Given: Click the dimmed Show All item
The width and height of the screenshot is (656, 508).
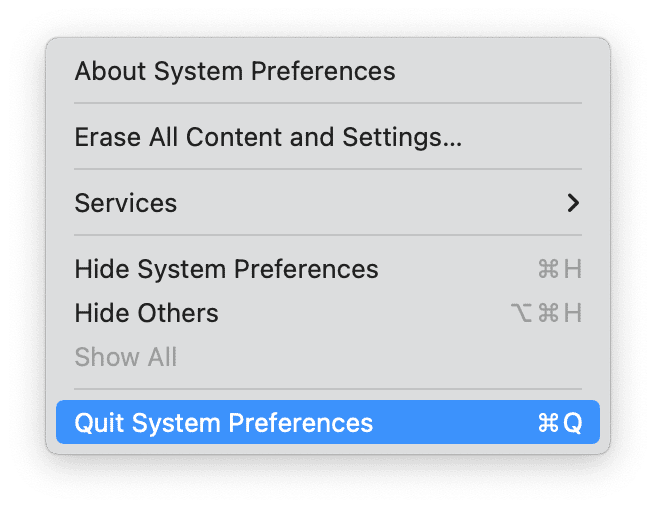Looking at the screenshot, I should coord(125,357).
